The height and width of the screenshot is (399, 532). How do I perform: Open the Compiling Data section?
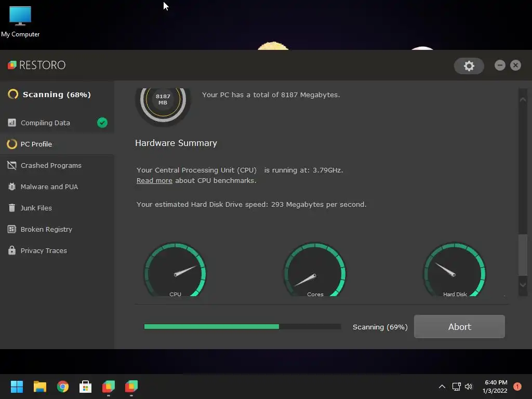(57, 123)
